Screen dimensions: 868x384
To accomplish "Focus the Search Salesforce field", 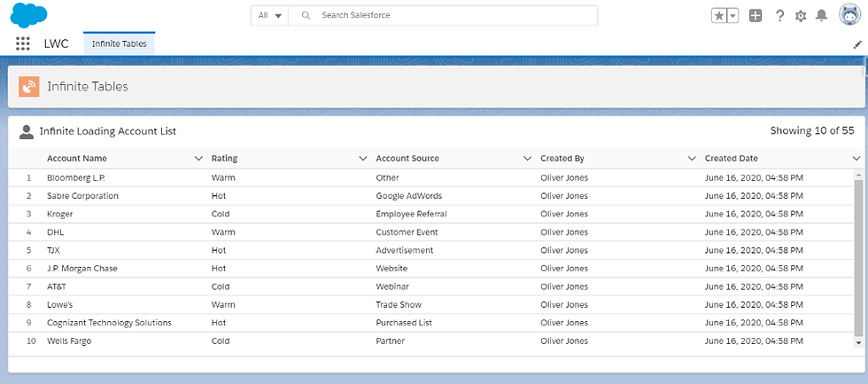I will coord(443,15).
